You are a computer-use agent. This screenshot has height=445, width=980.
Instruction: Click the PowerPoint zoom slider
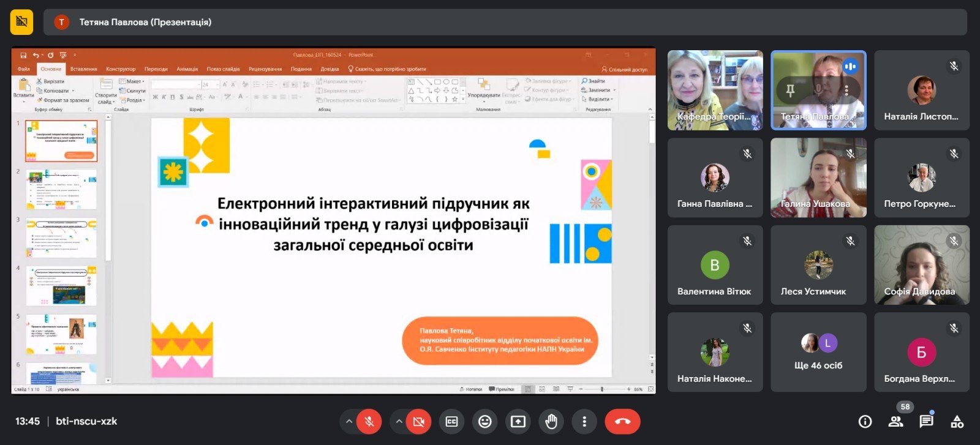[x=602, y=389]
